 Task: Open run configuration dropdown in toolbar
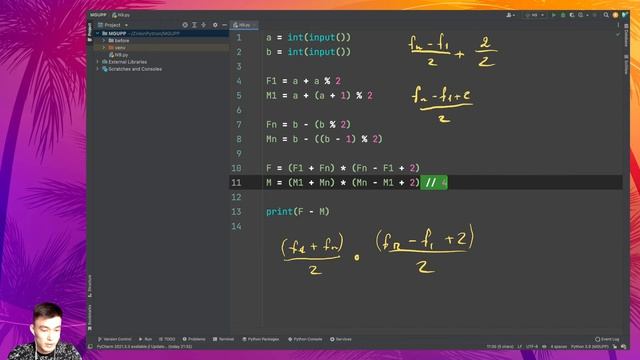tap(534, 15)
